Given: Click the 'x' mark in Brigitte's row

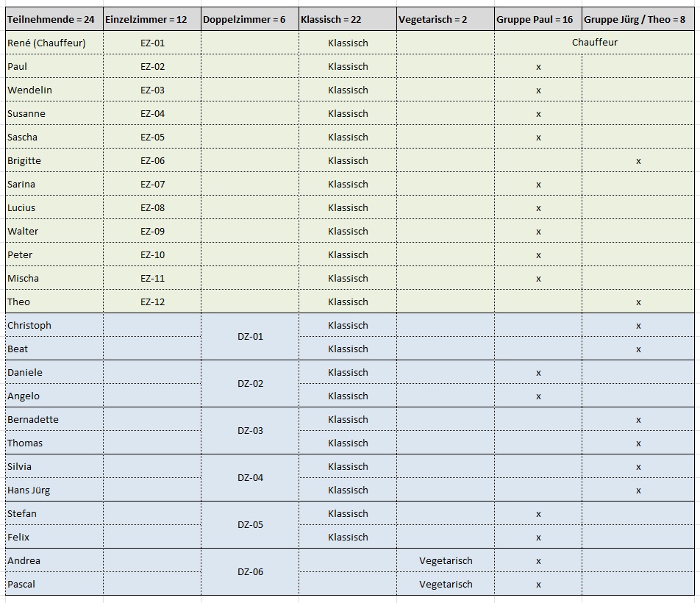Looking at the screenshot, I should point(637,161).
